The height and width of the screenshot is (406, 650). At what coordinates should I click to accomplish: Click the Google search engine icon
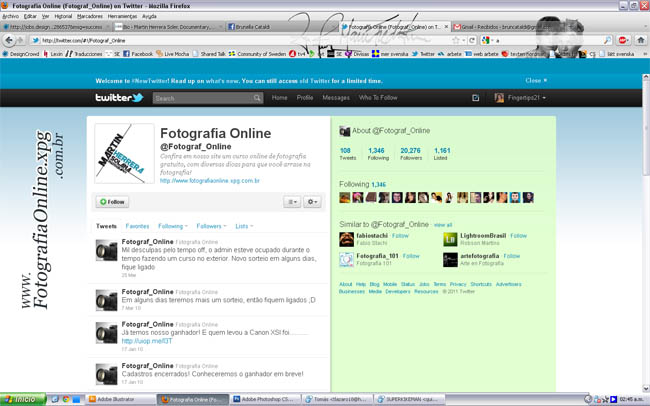pos(485,40)
